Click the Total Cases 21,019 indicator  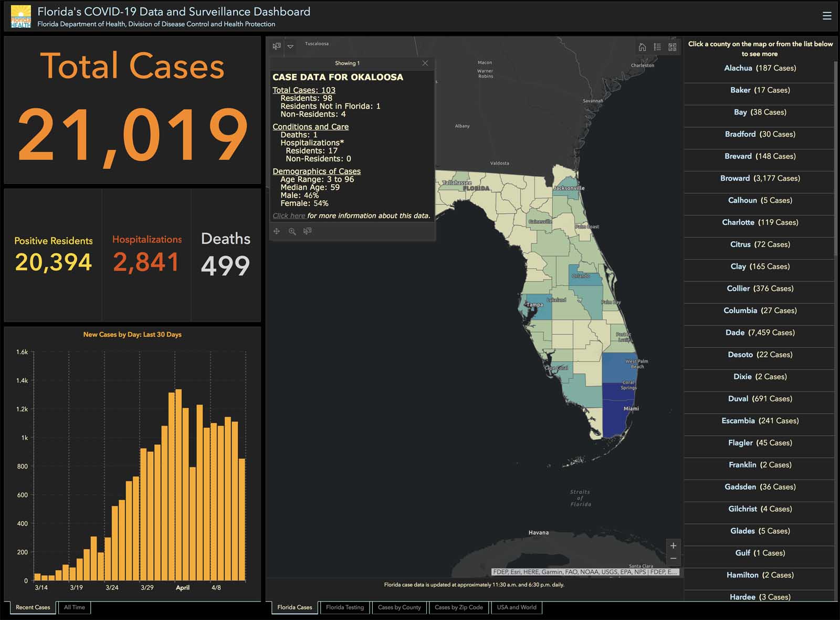[x=132, y=110]
